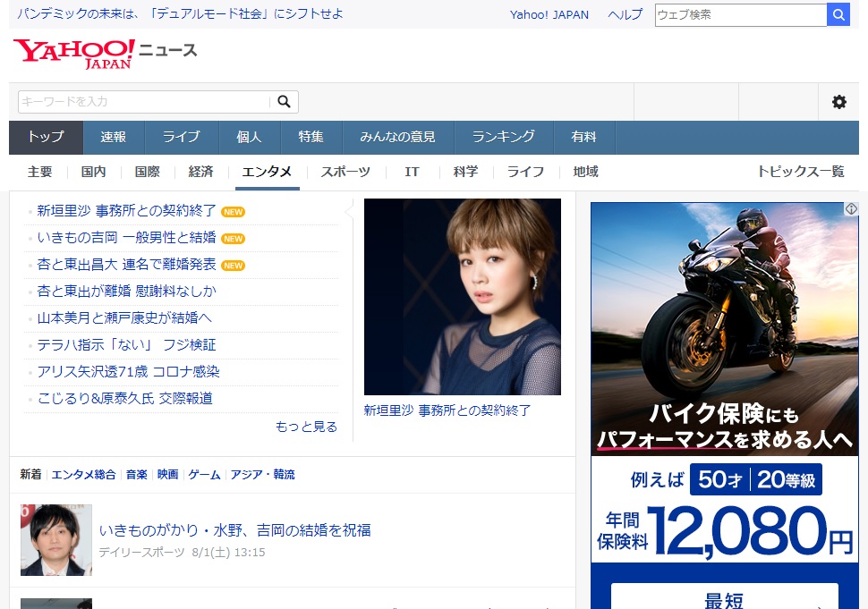Select the 主要 category
This screenshot has height=609, width=868.
coord(40,172)
